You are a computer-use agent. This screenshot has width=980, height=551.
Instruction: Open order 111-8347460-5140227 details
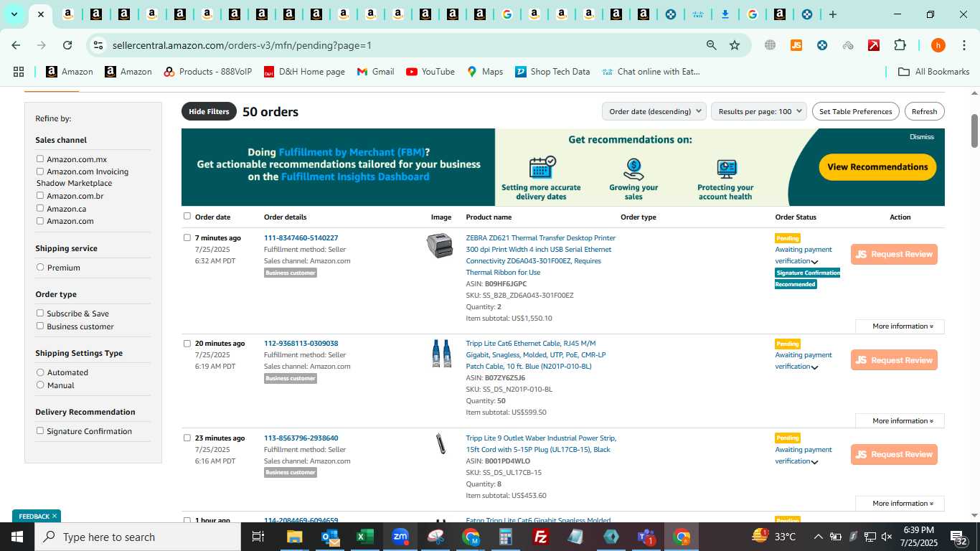tap(301, 238)
